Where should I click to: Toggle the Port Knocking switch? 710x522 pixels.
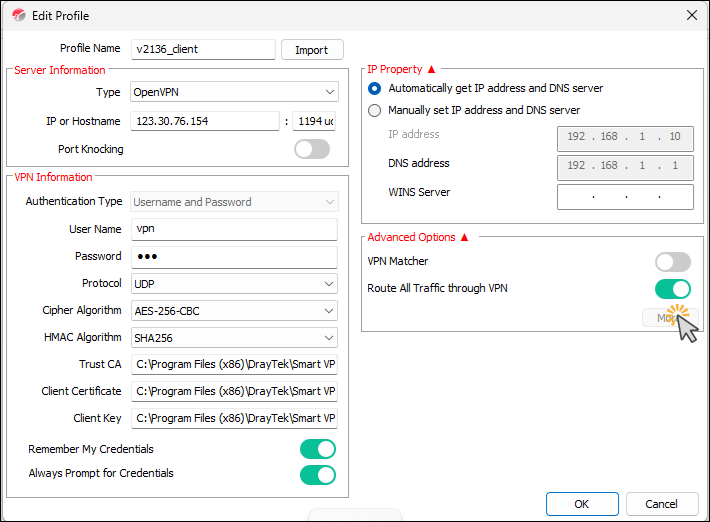pos(312,149)
